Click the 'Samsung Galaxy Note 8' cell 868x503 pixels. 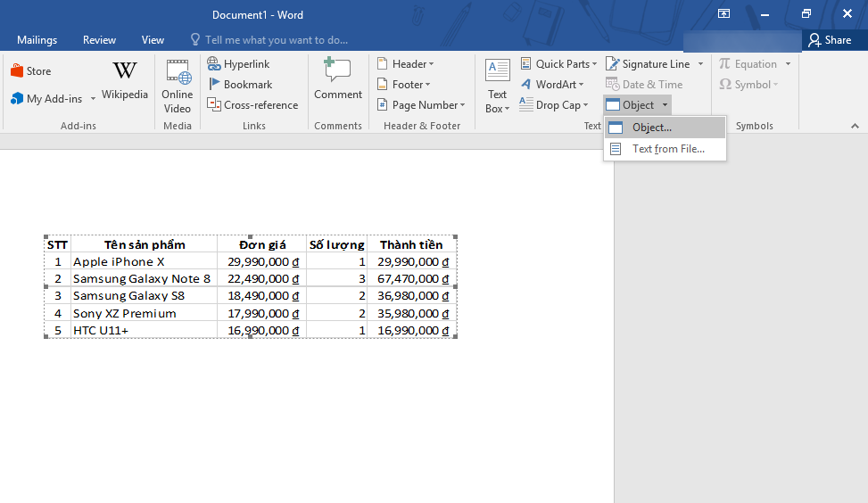(144, 279)
